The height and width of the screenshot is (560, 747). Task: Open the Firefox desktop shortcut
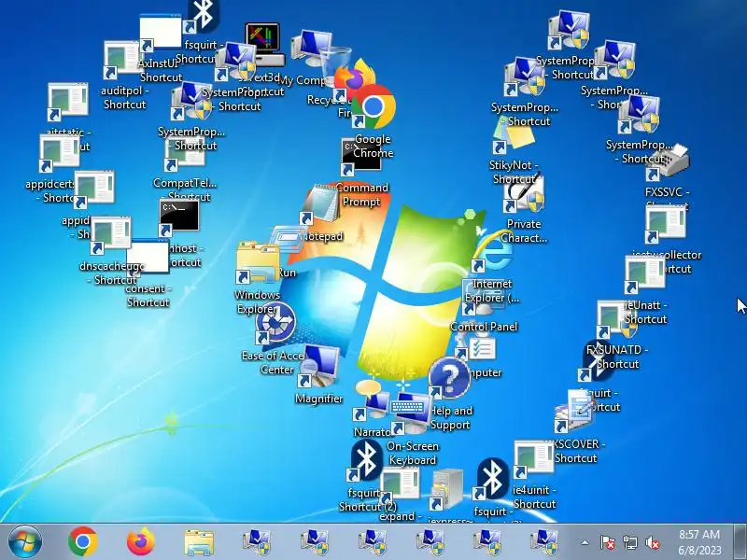355,80
